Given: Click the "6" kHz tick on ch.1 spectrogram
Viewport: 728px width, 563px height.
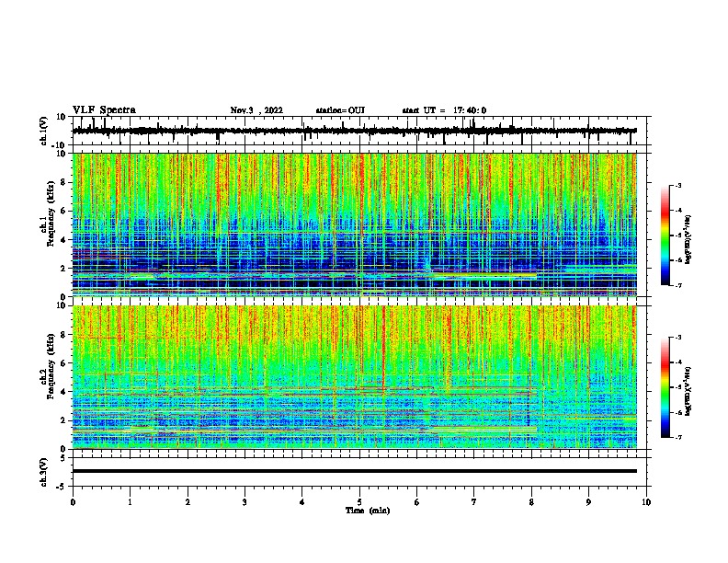Looking at the screenshot, I should coord(63,212).
